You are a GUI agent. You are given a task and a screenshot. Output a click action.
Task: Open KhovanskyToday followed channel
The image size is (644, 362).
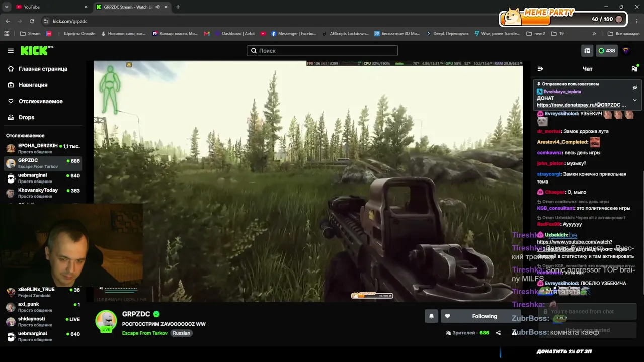pos(43,193)
